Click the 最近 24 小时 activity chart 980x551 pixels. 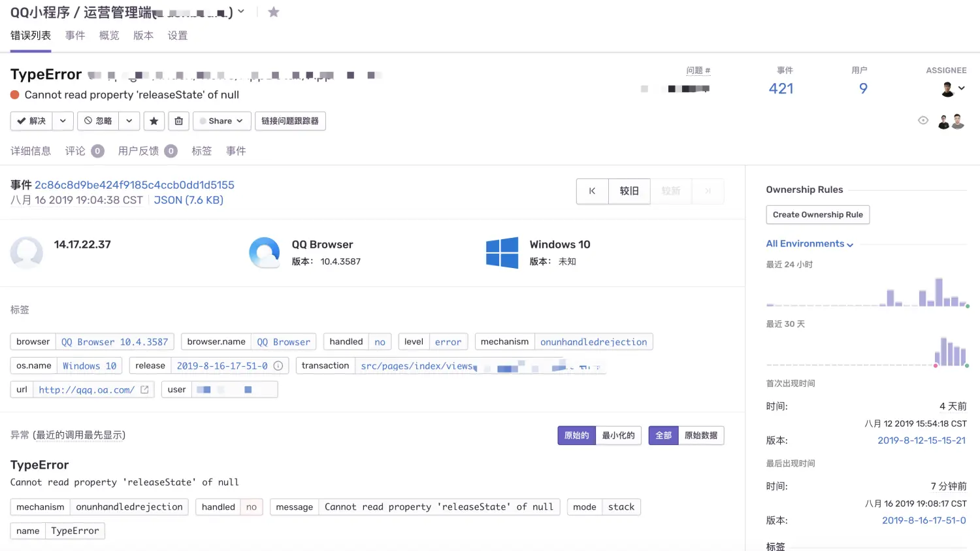[867, 292]
